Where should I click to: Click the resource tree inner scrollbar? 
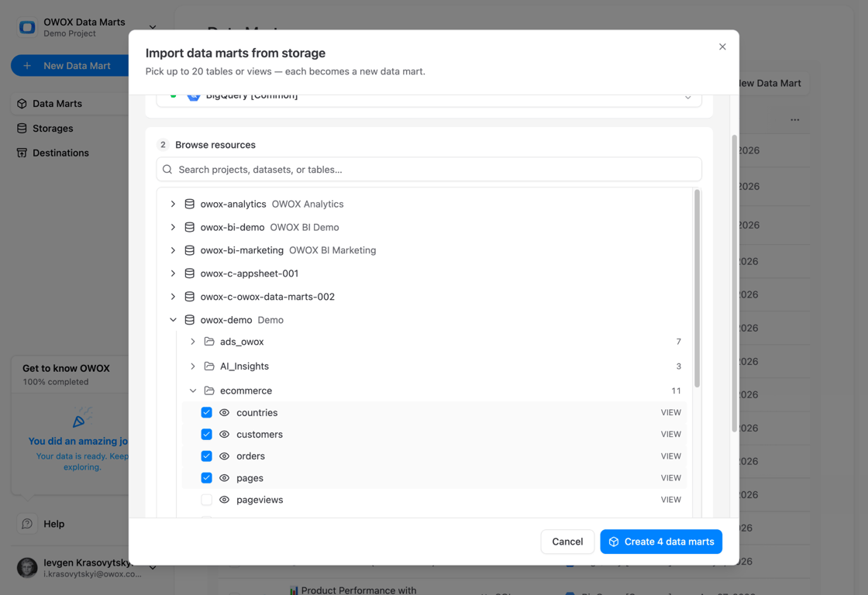(697, 288)
